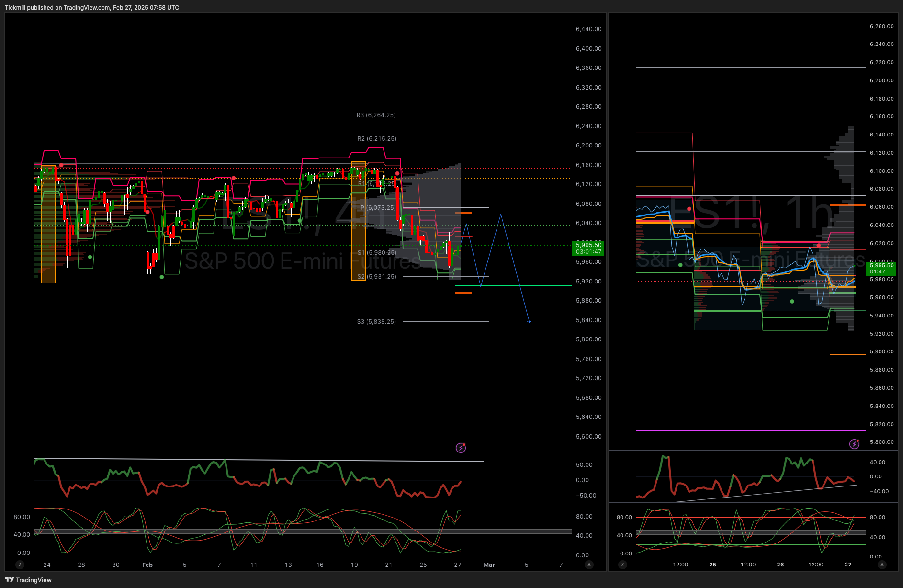Image resolution: width=903 pixels, height=588 pixels.
Task: Click the -50.00 oscillator axis label
Action: pyautogui.click(x=586, y=496)
